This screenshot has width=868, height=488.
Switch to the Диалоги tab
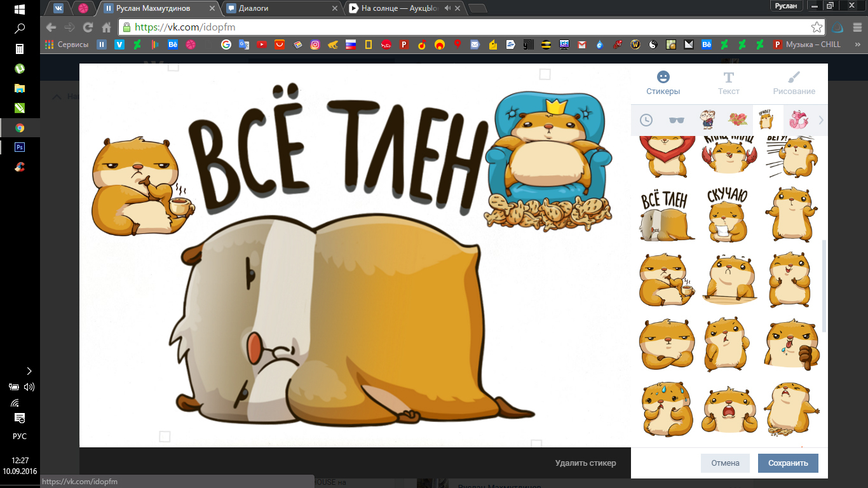281,8
